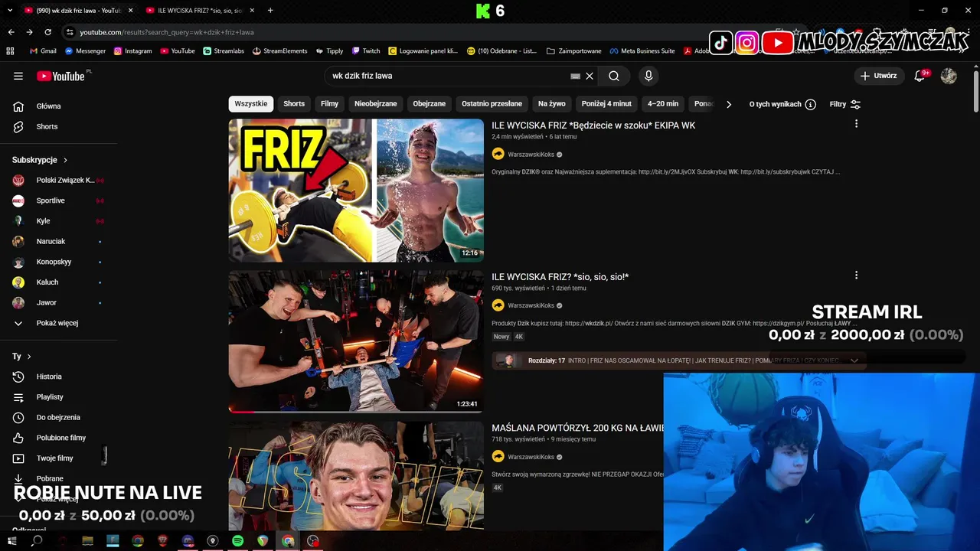
Task: Expand the Subskrypcje section
Action: point(40,160)
